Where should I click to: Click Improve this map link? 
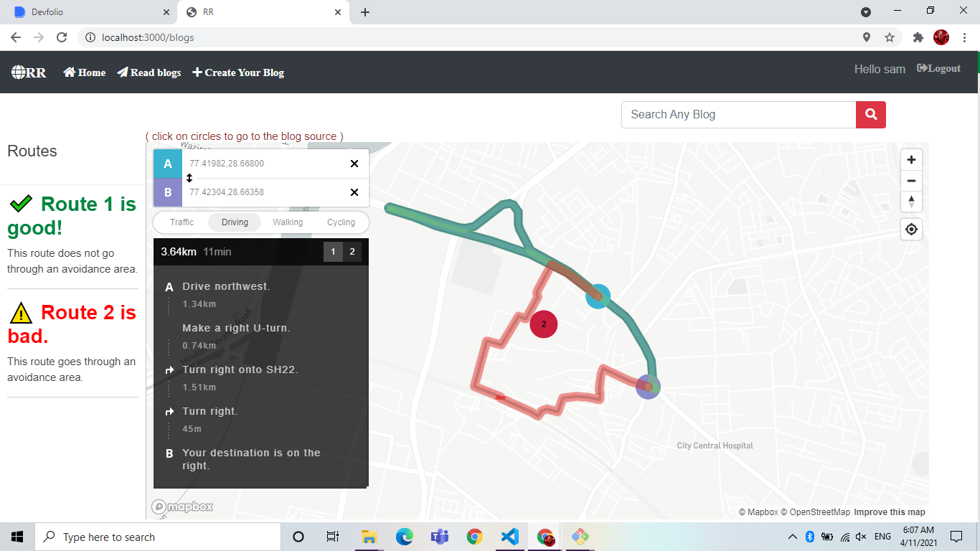(890, 512)
